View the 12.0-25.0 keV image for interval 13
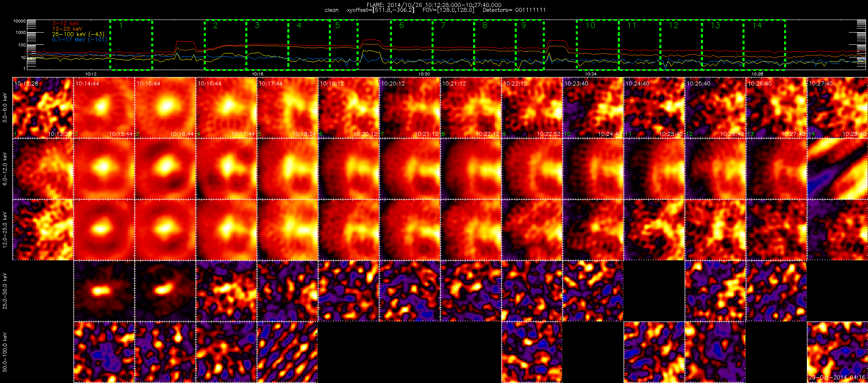This screenshot has width=868, height=383. click(776, 230)
